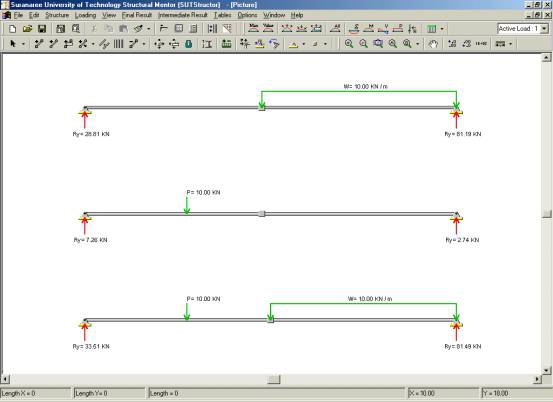This screenshot has width=553, height=402.
Task: Click the 'Length Y= 0' status field
Action: tap(109, 393)
